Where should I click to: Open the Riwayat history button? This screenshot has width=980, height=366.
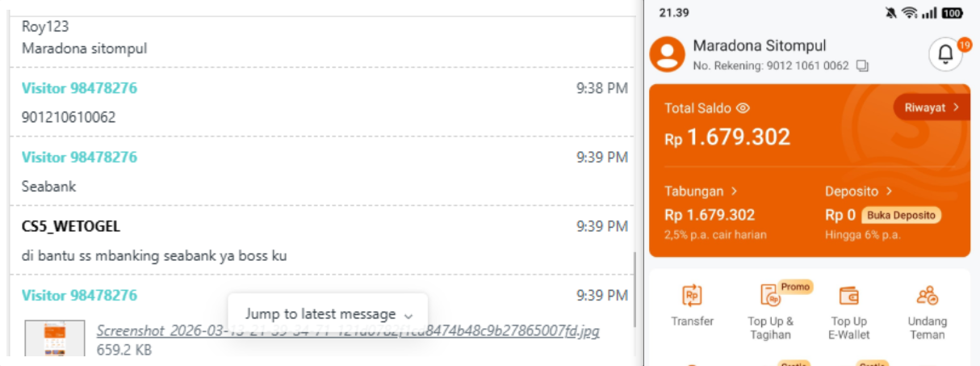(x=932, y=107)
